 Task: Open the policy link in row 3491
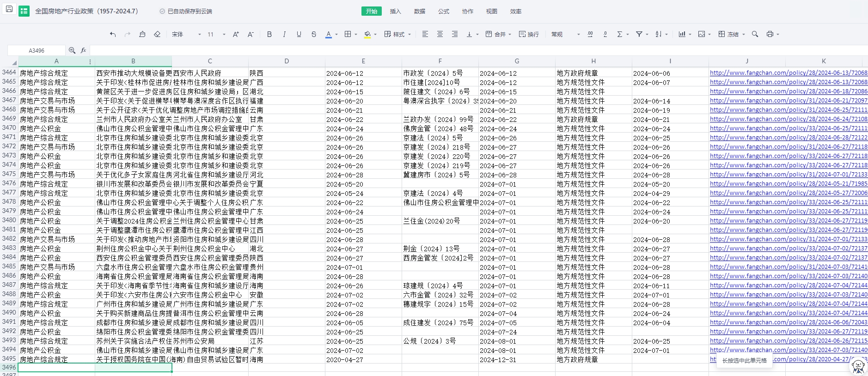(789, 322)
